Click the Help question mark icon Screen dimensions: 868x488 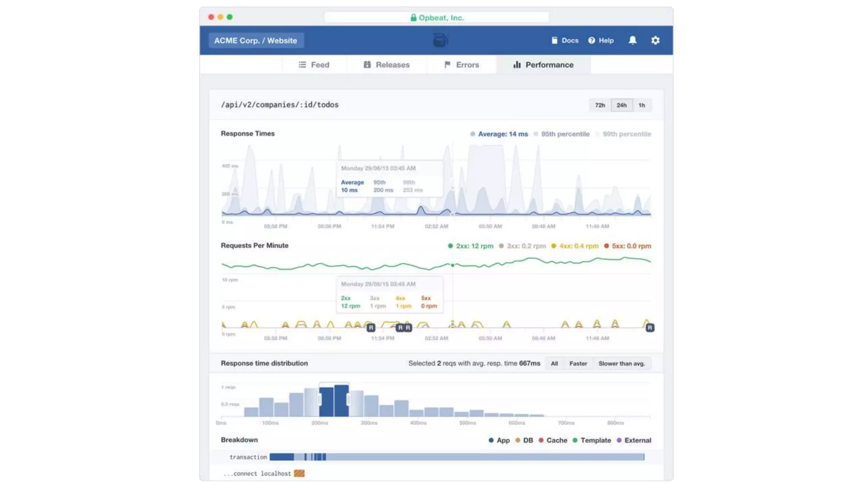(x=592, y=41)
